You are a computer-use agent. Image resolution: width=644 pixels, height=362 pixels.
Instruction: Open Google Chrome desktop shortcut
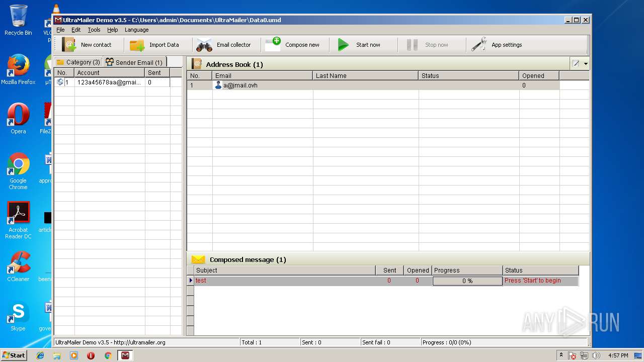pyautogui.click(x=18, y=171)
